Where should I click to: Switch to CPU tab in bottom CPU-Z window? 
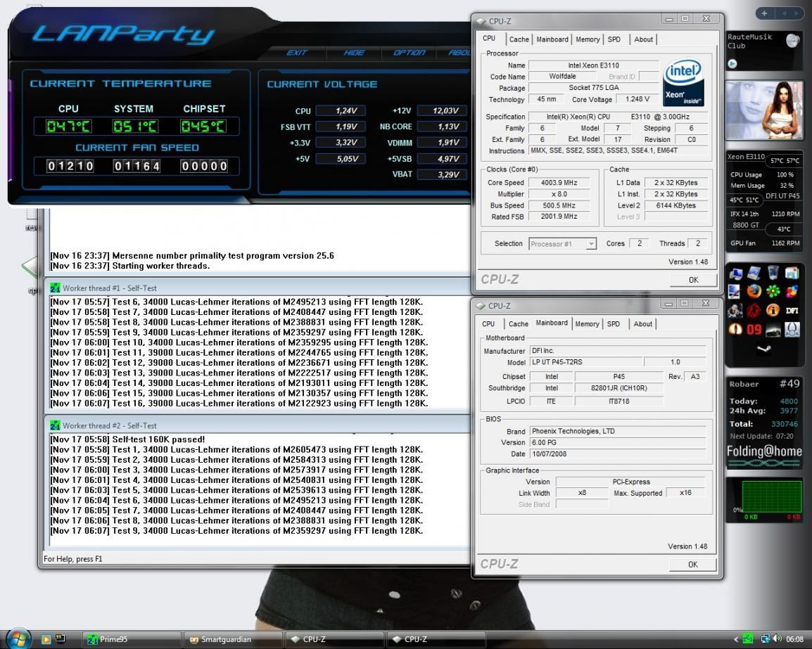pyautogui.click(x=488, y=324)
